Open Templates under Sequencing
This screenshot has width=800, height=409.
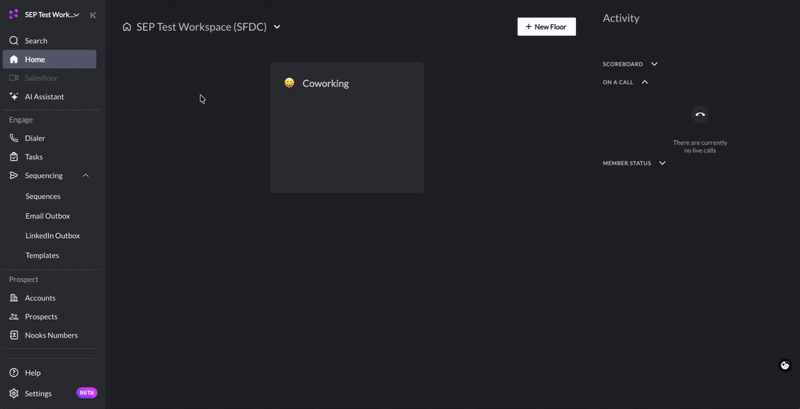(x=42, y=255)
